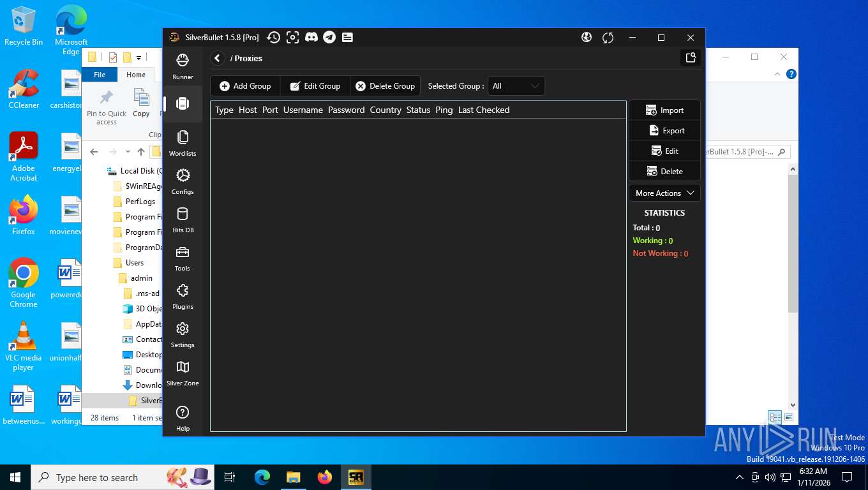The image size is (868, 490).
Task: Select the Proxies sidebar icon
Action: 183,103
